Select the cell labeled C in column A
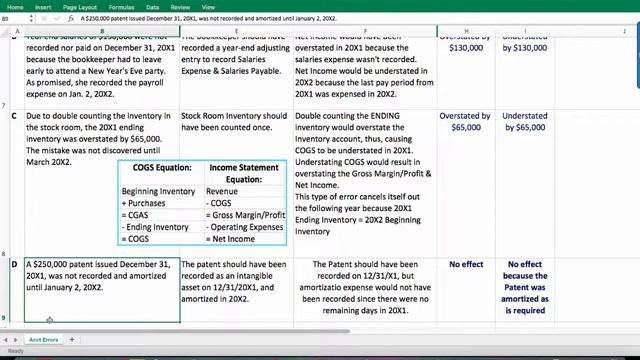Viewport: 640px width, 360px height. (x=17, y=184)
